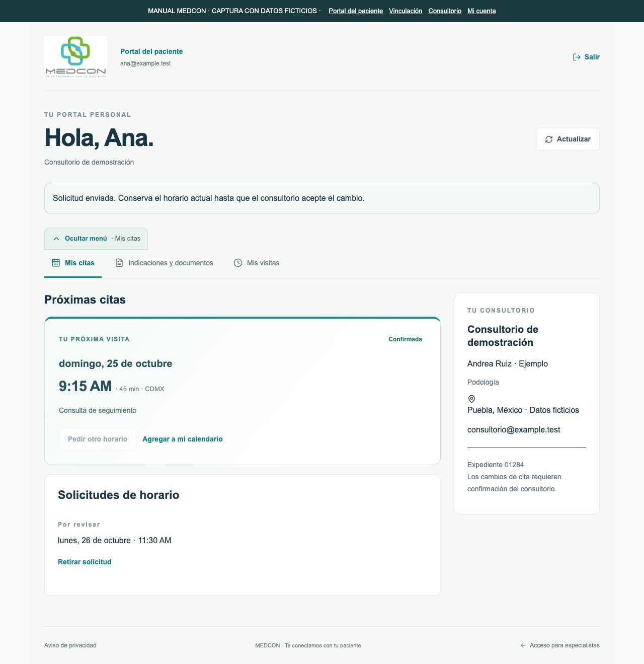644x664 pixels.
Task: Click the 'Solicitud enviada' notification banner
Action: tap(322, 198)
